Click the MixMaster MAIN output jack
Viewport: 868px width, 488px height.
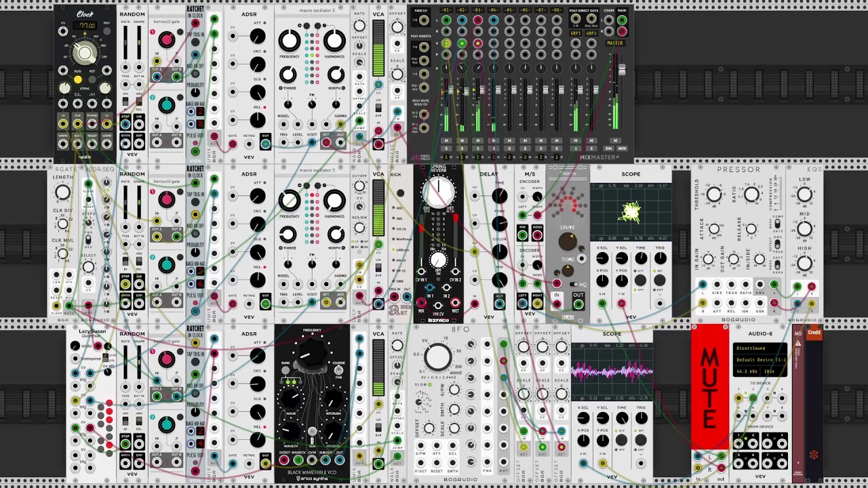click(622, 20)
